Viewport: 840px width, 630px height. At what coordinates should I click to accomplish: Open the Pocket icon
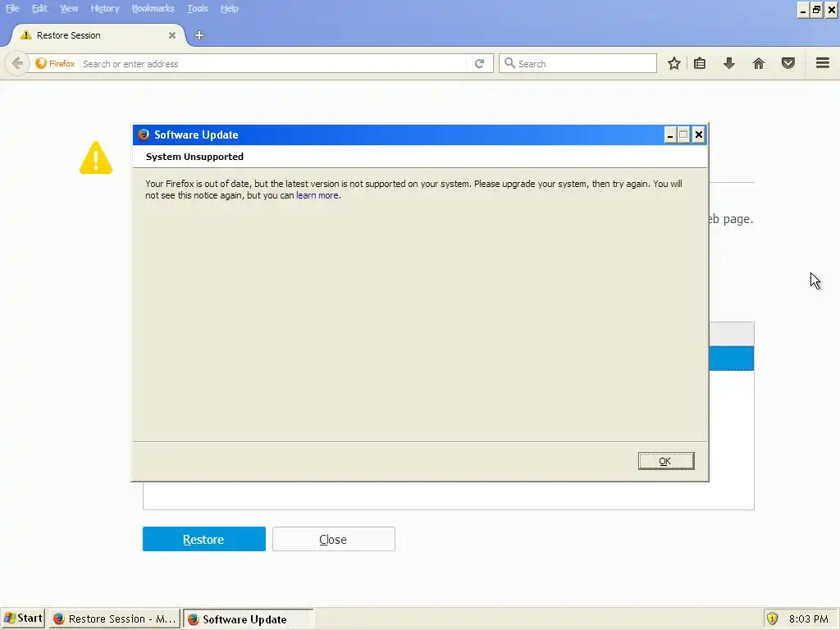788,64
